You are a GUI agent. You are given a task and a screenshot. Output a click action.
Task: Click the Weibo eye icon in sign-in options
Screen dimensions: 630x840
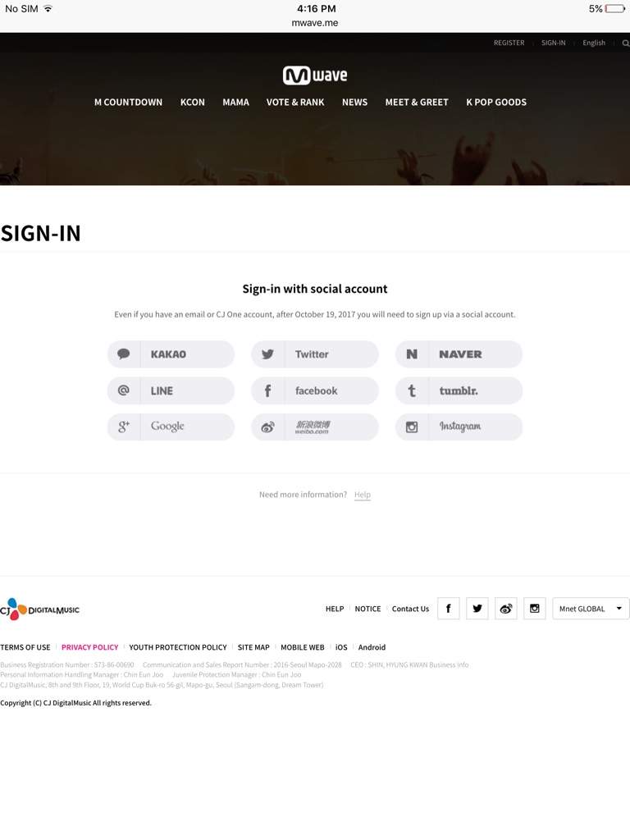coord(267,427)
